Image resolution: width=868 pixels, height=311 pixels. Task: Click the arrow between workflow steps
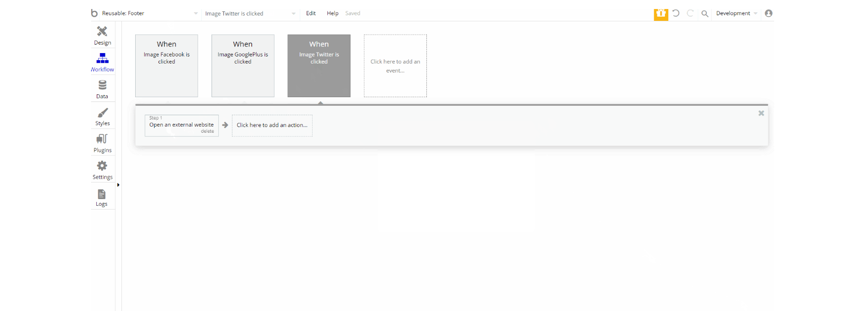click(x=225, y=125)
